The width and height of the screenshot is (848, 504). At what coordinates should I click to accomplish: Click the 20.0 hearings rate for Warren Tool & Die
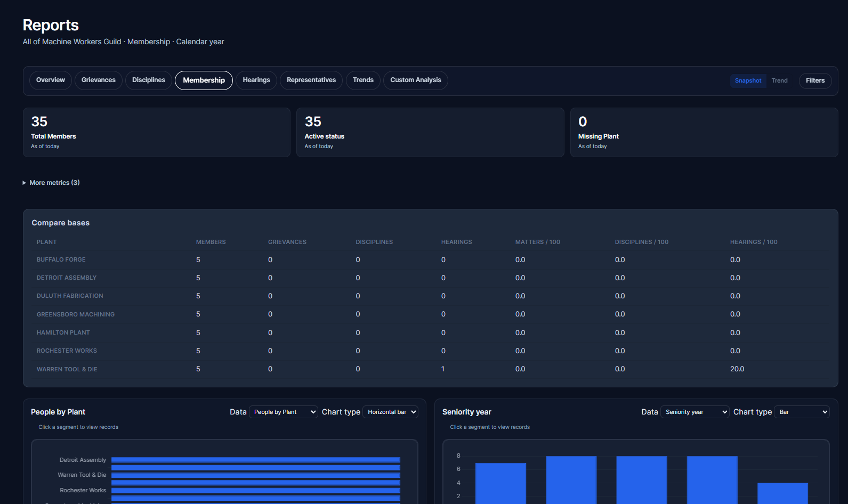click(737, 369)
